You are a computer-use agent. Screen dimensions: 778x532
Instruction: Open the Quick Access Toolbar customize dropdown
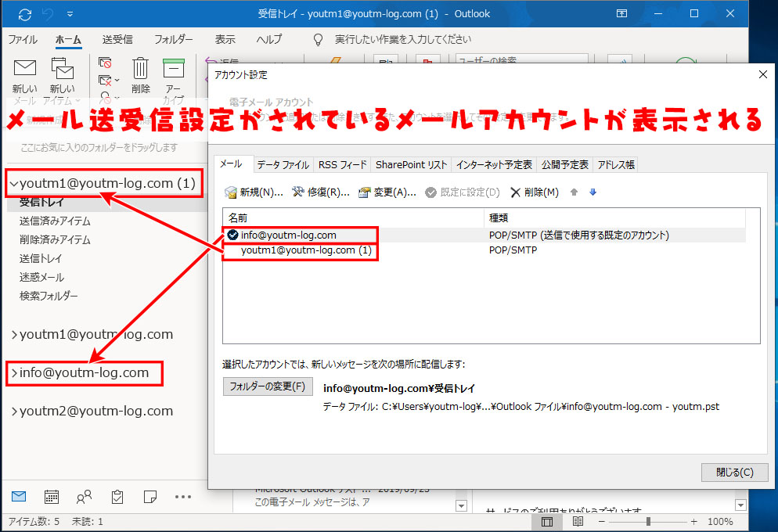pyautogui.click(x=70, y=14)
